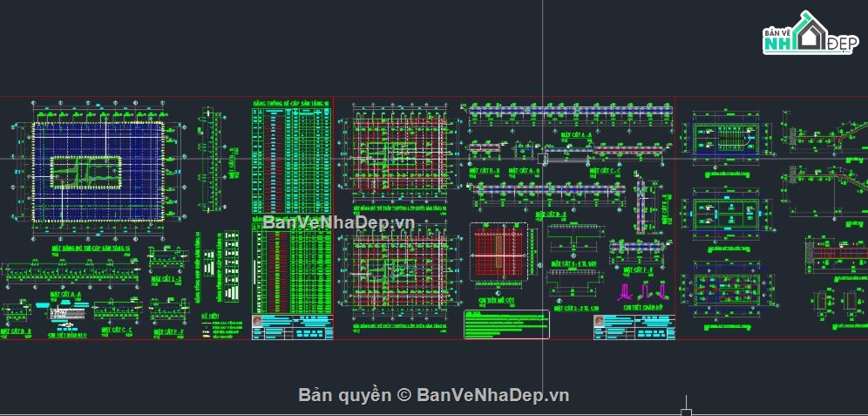Click 'MẶT CẮT C - C' label in second sheet

605,171
